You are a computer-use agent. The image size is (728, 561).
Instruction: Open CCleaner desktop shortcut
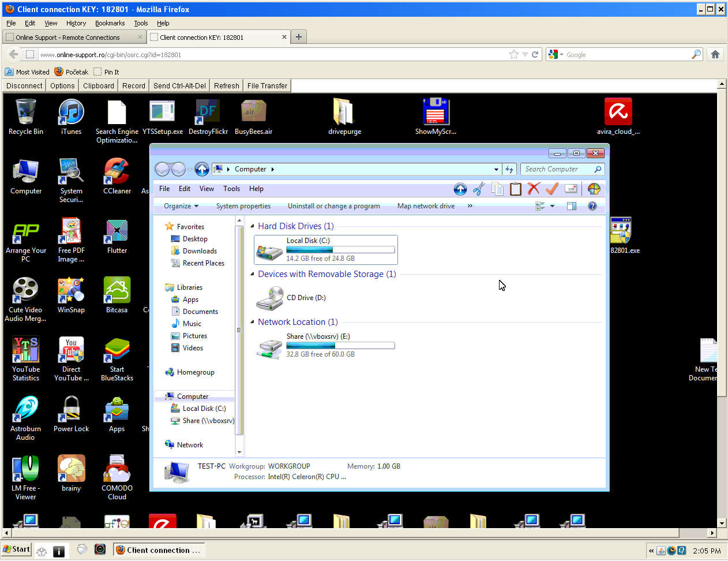117,172
